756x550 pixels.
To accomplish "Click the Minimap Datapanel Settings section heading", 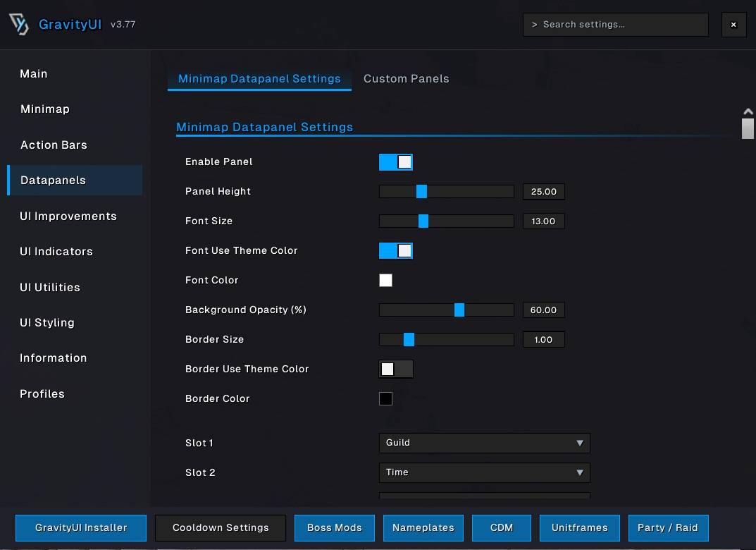I will click(264, 127).
